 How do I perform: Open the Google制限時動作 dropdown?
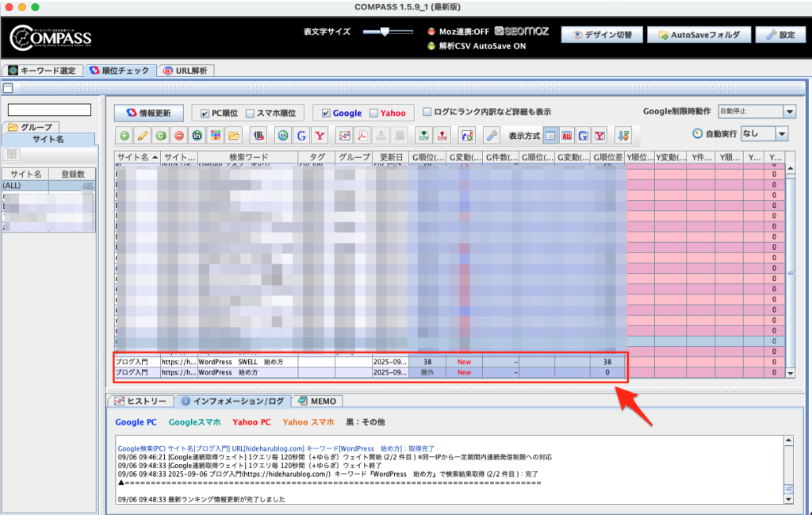[789, 112]
